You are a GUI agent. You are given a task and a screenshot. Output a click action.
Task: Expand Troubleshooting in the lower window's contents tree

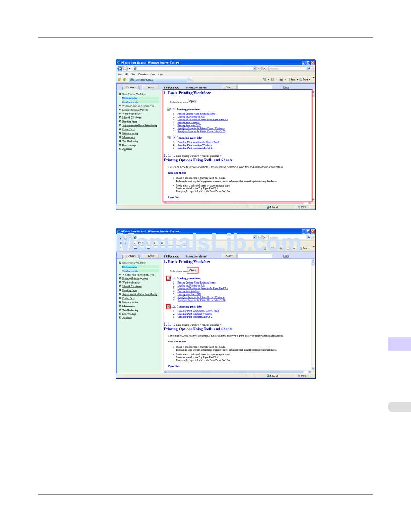tap(120, 310)
